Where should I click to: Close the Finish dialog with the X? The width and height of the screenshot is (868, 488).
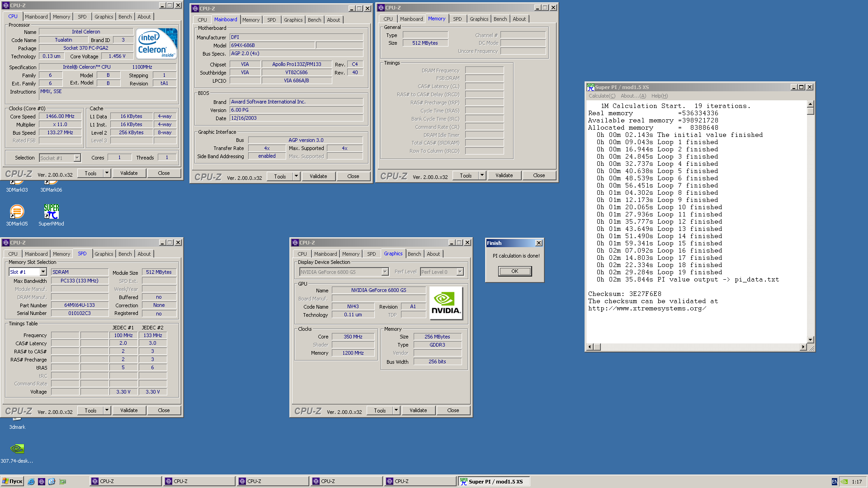pyautogui.click(x=539, y=243)
